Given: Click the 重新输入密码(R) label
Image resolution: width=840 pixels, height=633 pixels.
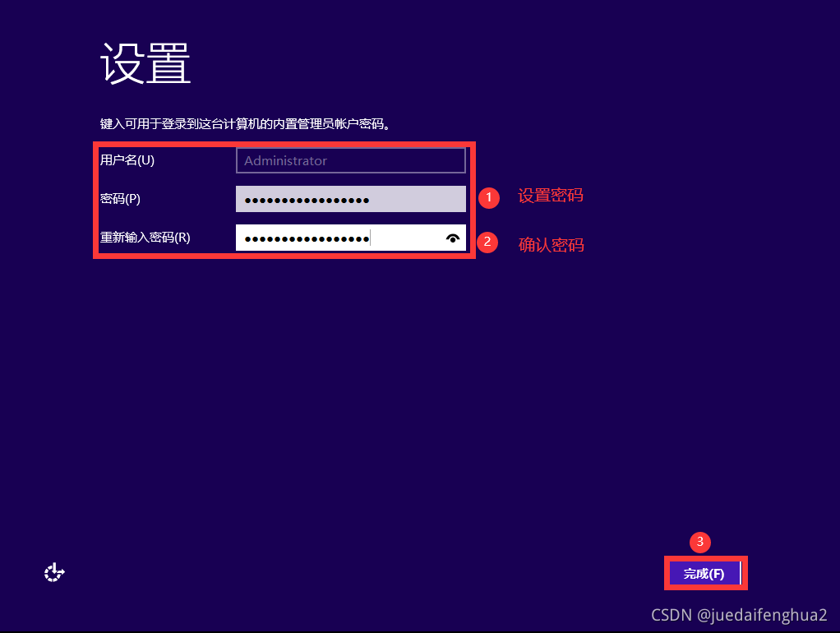Looking at the screenshot, I should coord(145,238).
